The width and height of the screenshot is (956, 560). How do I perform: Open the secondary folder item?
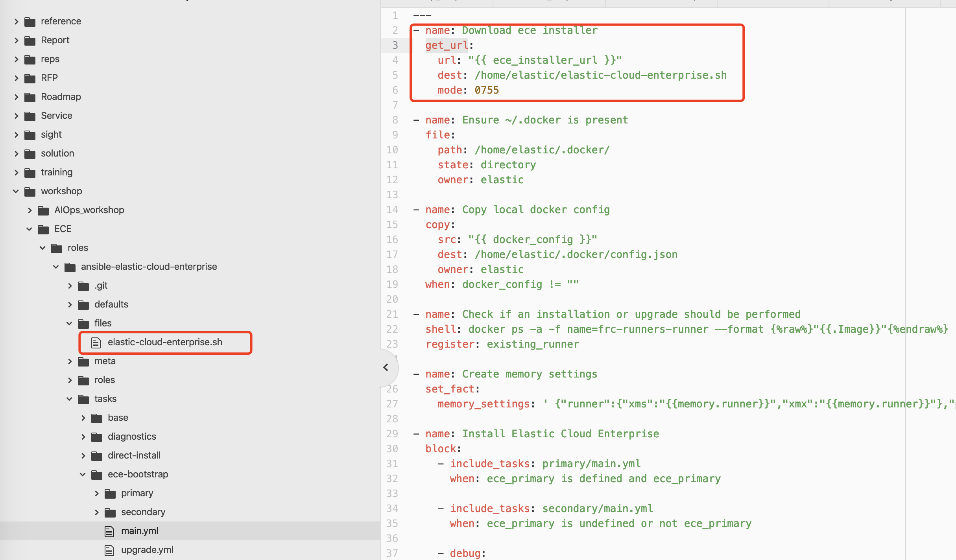[x=143, y=512]
